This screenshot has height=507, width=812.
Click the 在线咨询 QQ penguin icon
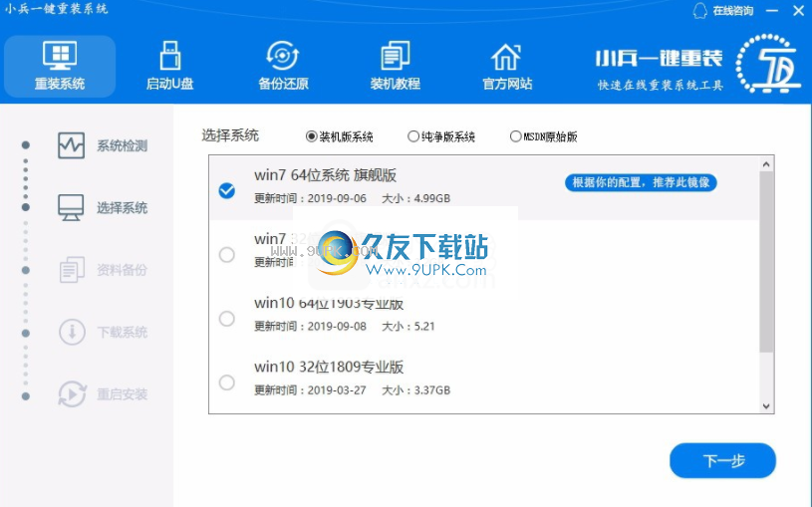coord(699,11)
